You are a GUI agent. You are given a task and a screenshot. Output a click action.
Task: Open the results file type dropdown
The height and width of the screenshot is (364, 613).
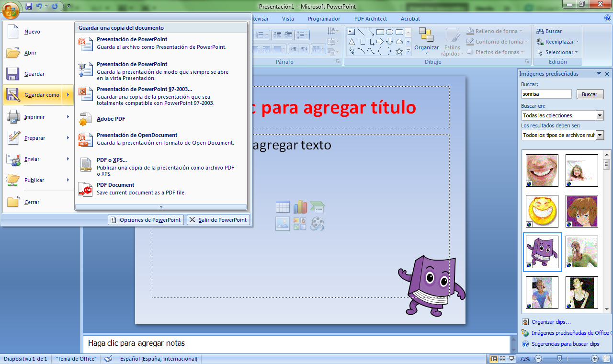point(600,136)
